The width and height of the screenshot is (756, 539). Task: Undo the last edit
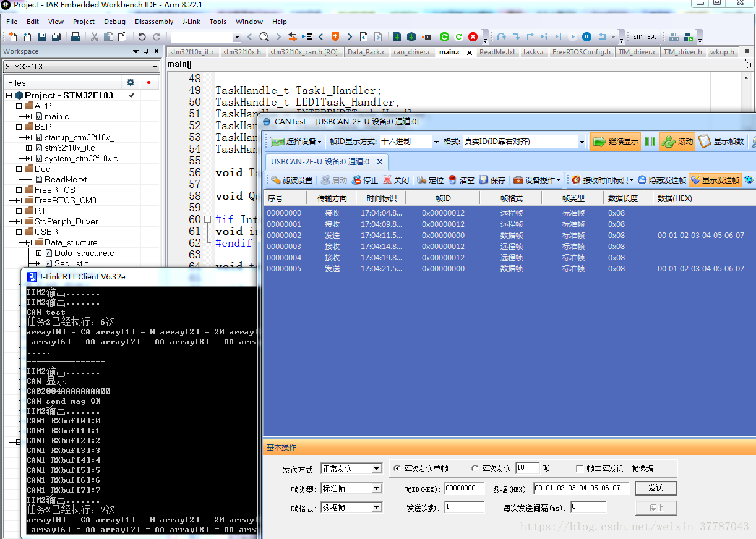coord(142,37)
